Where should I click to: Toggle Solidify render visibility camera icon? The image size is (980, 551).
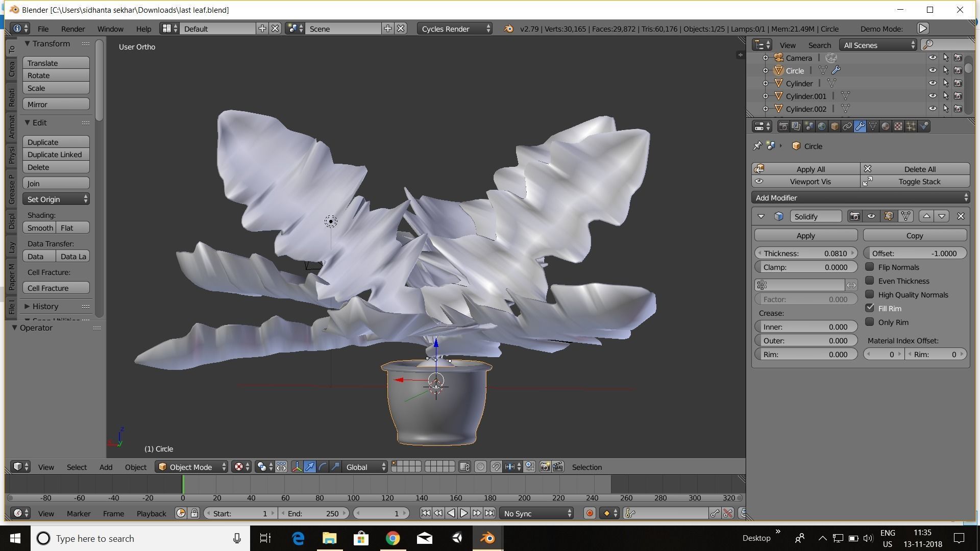(854, 216)
